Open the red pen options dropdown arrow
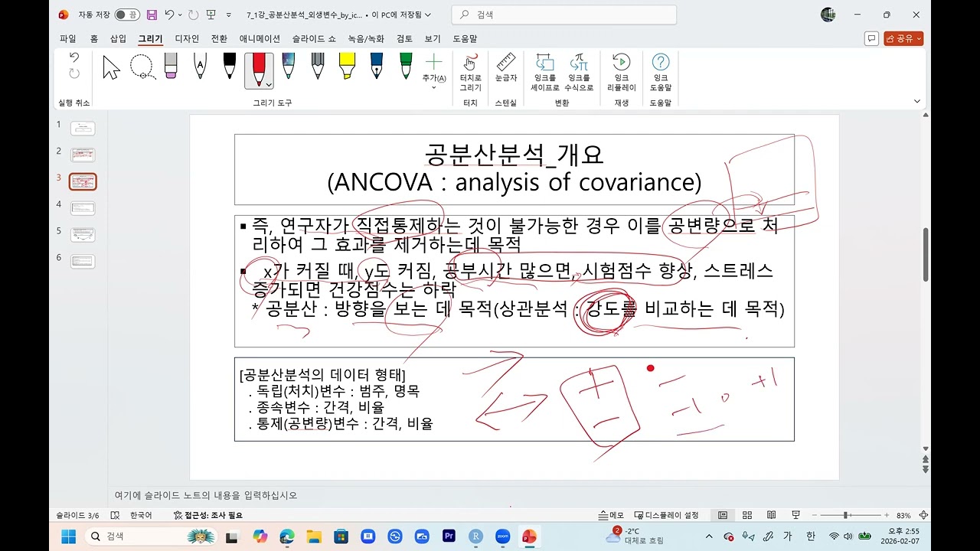The width and height of the screenshot is (980, 551). pos(269,83)
